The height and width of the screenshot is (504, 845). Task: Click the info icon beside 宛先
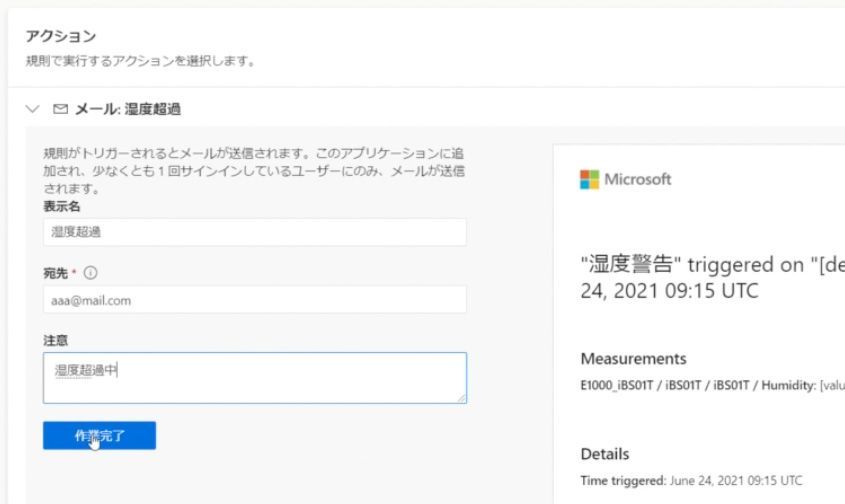[x=90, y=273]
